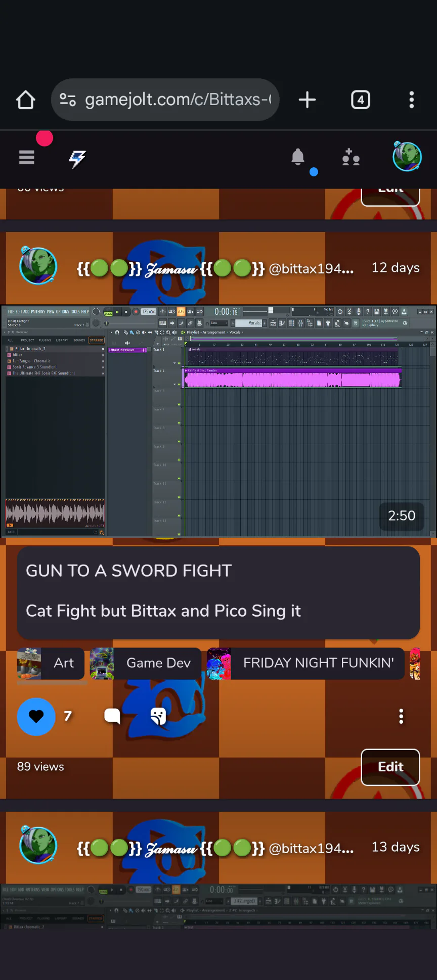Tap the browser home icon
437x980 pixels.
pyautogui.click(x=26, y=100)
